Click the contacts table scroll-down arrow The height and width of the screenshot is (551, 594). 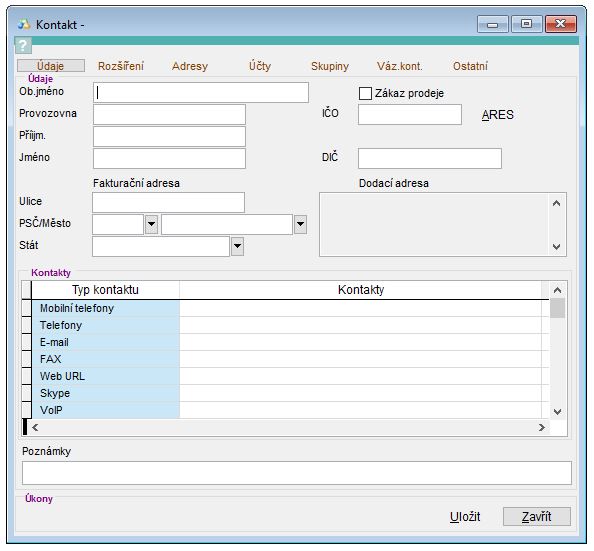tap(557, 412)
